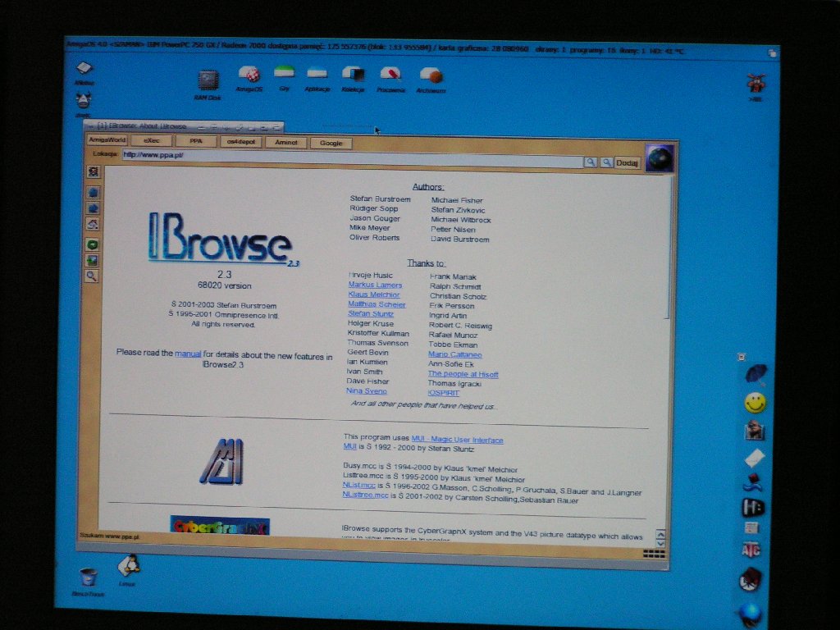This screenshot has height=630, width=840.
Task: Click the green IBrowse sidebar icon
Action: [x=92, y=244]
